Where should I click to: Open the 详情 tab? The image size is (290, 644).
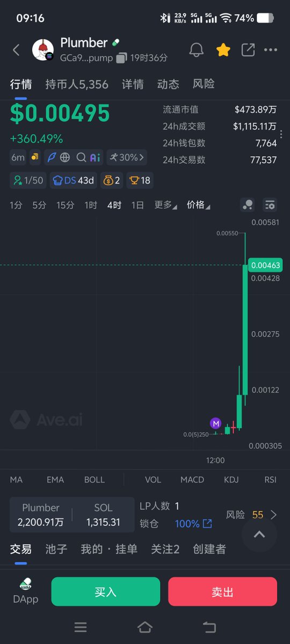click(133, 84)
